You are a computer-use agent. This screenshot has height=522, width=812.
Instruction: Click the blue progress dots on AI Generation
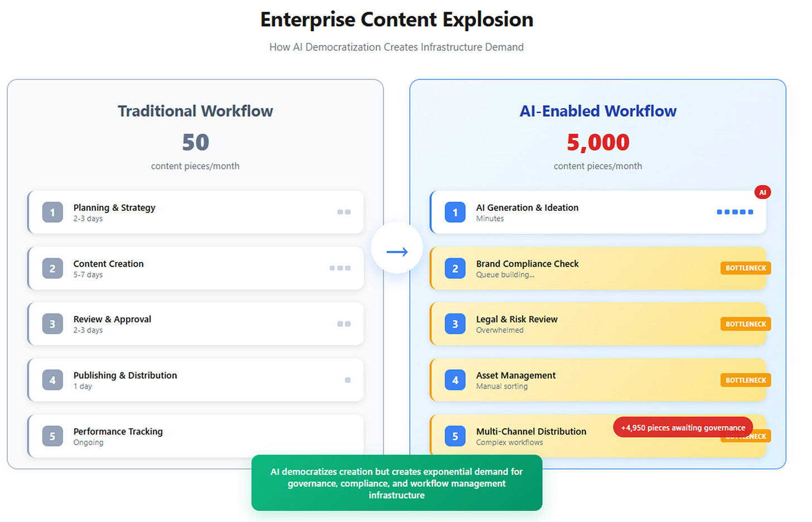[735, 212]
